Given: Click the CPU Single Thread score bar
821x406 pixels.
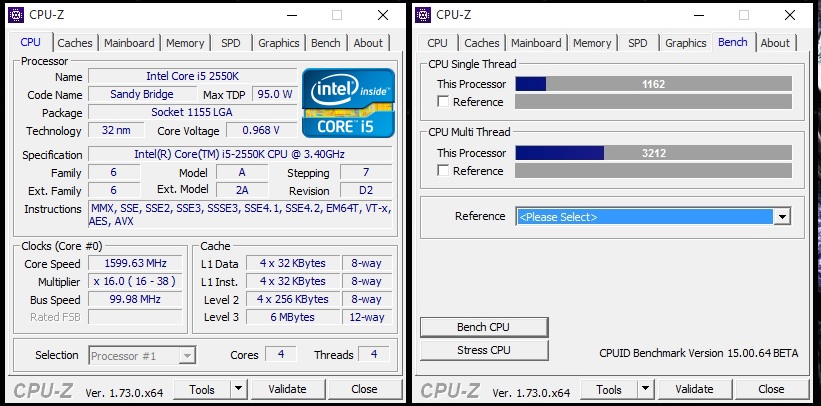Looking at the screenshot, I should (x=653, y=84).
